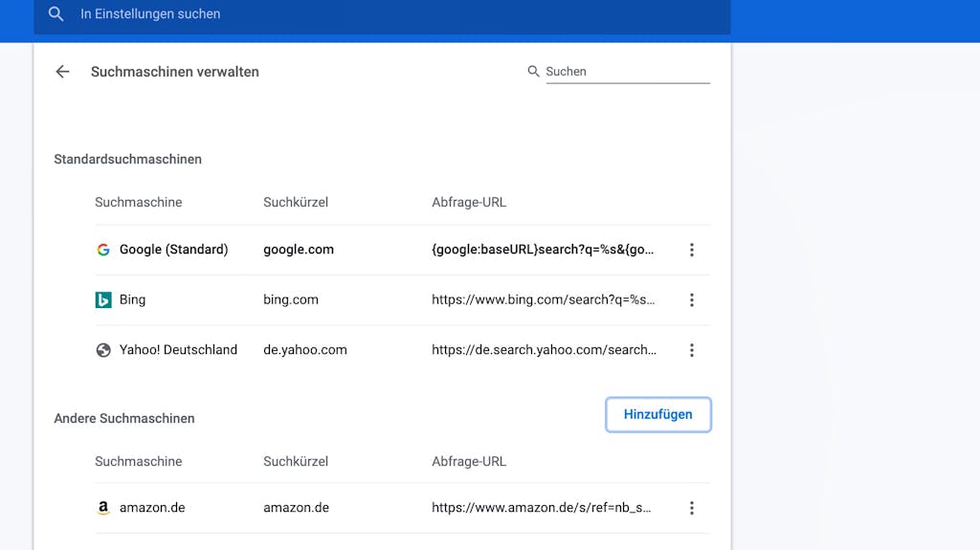The width and height of the screenshot is (980, 550).
Task: Click the search icon beside the Suchen field
Action: (x=533, y=71)
